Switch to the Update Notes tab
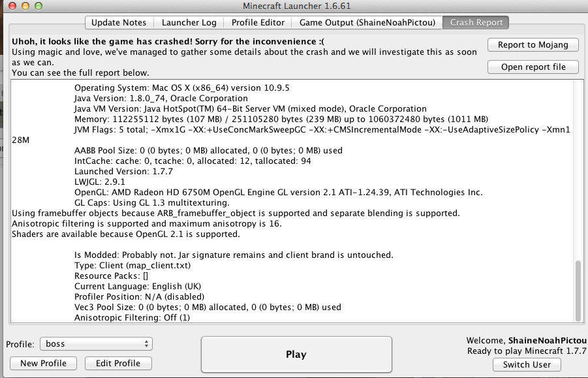The height and width of the screenshot is (378, 588). (x=119, y=22)
